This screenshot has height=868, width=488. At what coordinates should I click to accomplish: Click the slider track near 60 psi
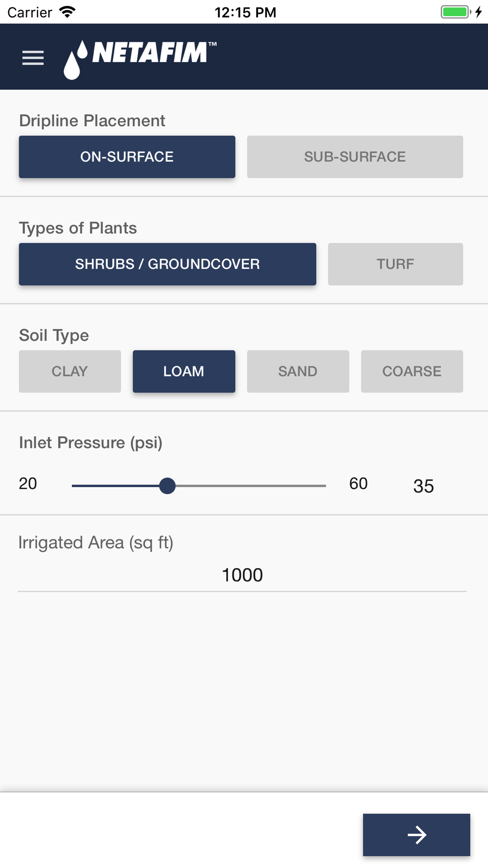tap(320, 486)
